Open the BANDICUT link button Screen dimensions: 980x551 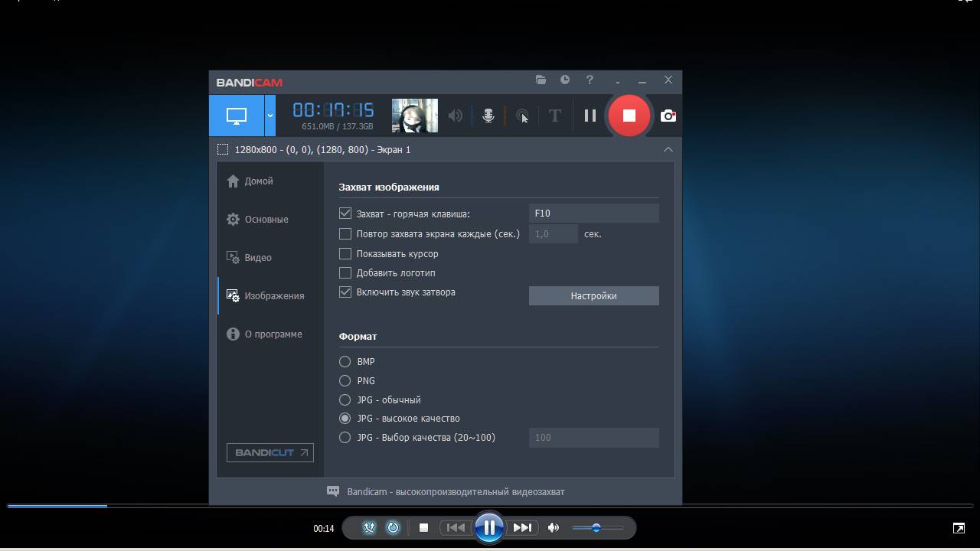270,452
